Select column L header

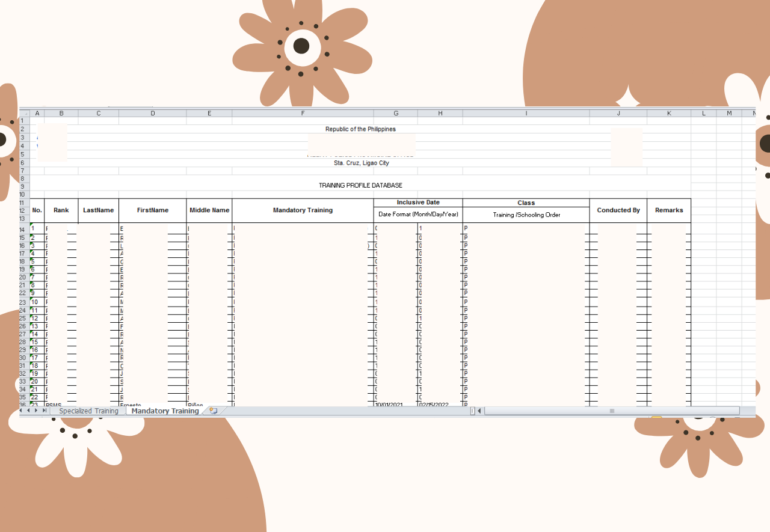coord(703,113)
